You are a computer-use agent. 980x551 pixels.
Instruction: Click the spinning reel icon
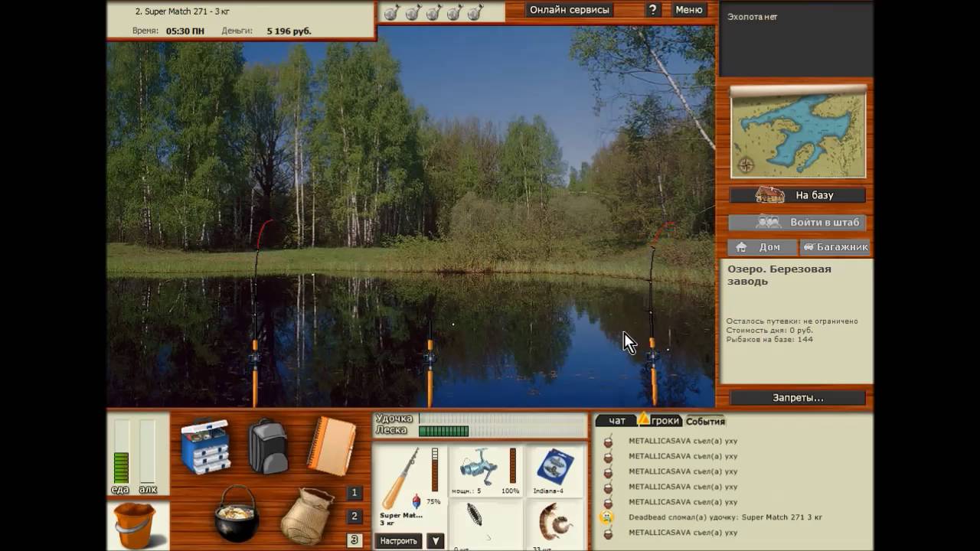coord(479,467)
